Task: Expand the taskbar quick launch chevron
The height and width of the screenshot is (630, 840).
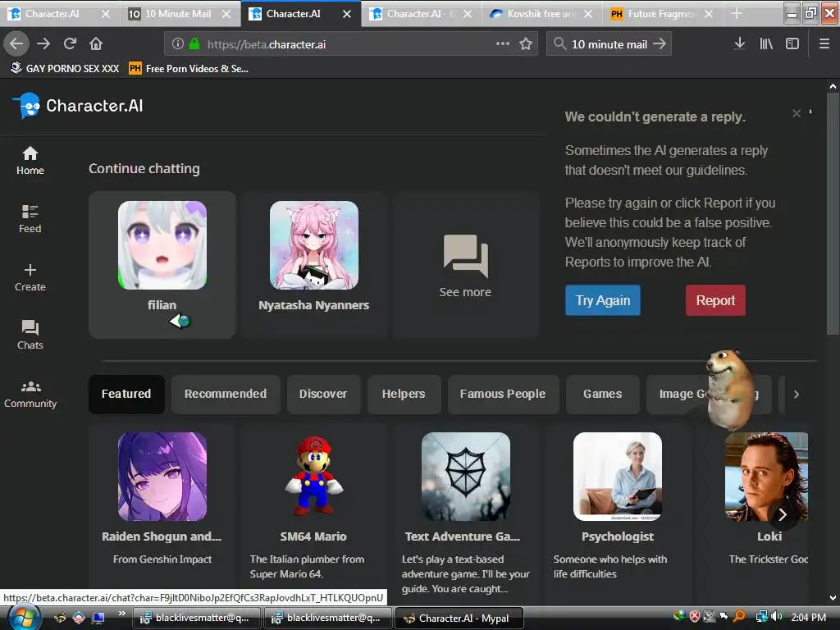Action: point(122,614)
